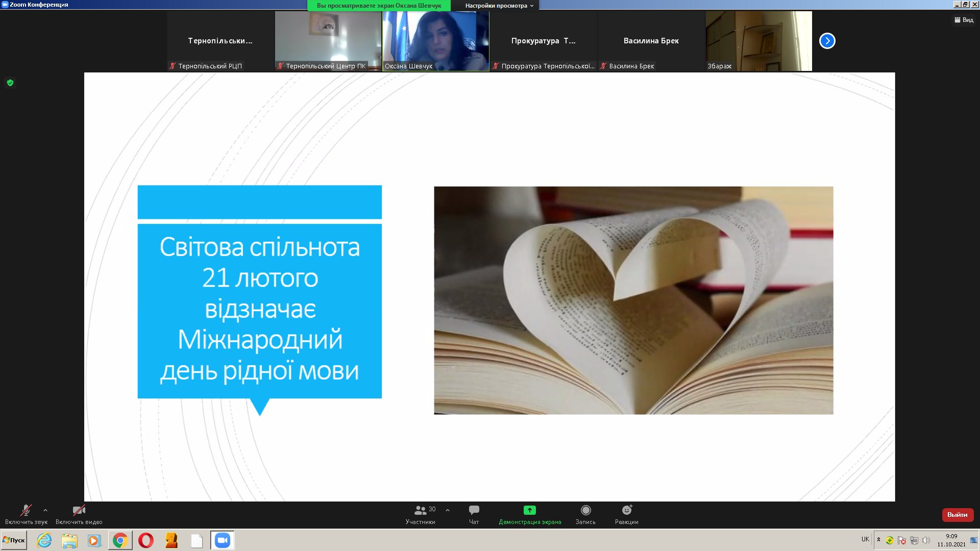Select Тернопільський РЦП participant tile
This screenshot has height=551, width=980.
click(x=220, y=41)
